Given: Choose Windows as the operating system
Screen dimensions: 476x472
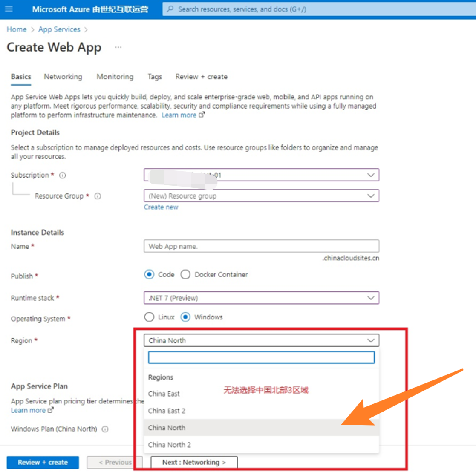Looking at the screenshot, I should tap(185, 317).
